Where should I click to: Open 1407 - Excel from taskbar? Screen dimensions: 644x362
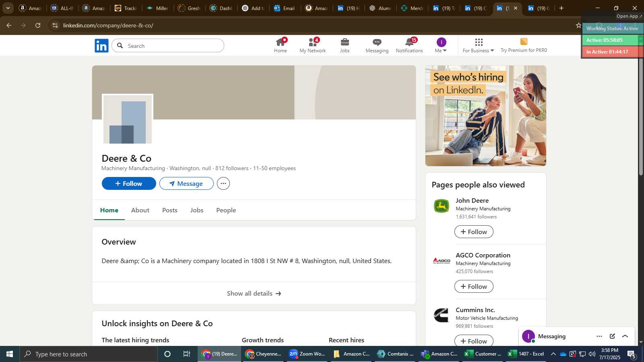pyautogui.click(x=526, y=354)
